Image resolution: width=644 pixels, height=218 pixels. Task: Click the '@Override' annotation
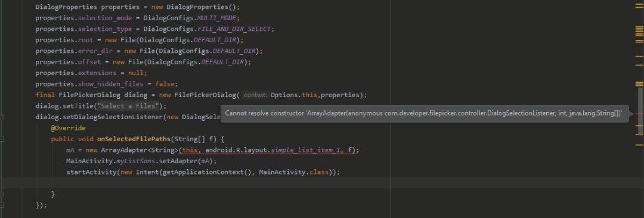(68, 128)
